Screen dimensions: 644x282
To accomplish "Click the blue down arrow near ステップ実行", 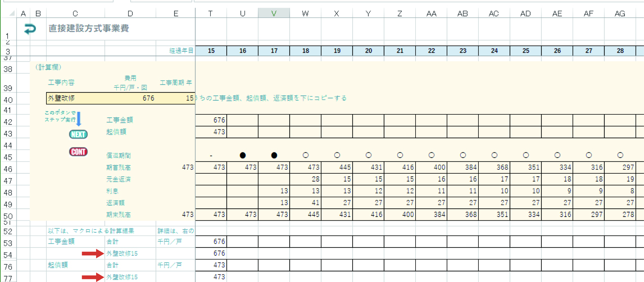I will 79,119.
